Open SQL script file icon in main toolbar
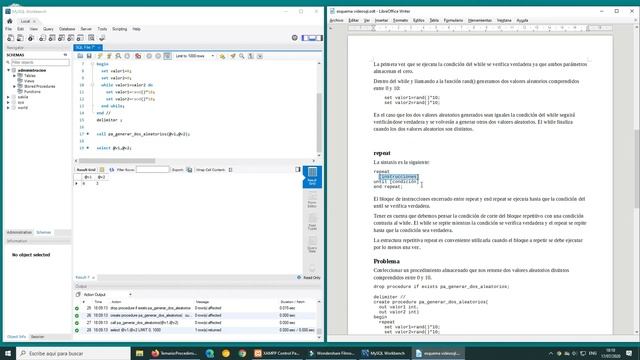The image size is (640, 360). coord(20,38)
